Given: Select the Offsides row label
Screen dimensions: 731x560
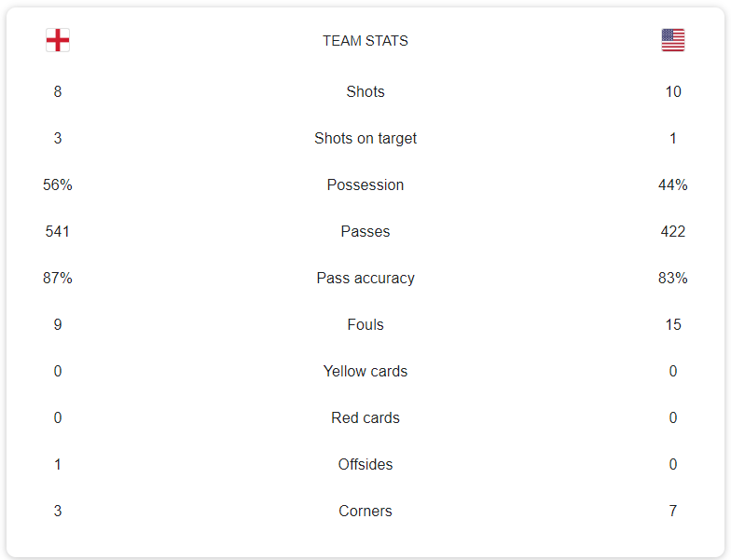Looking at the screenshot, I should pos(365,464).
